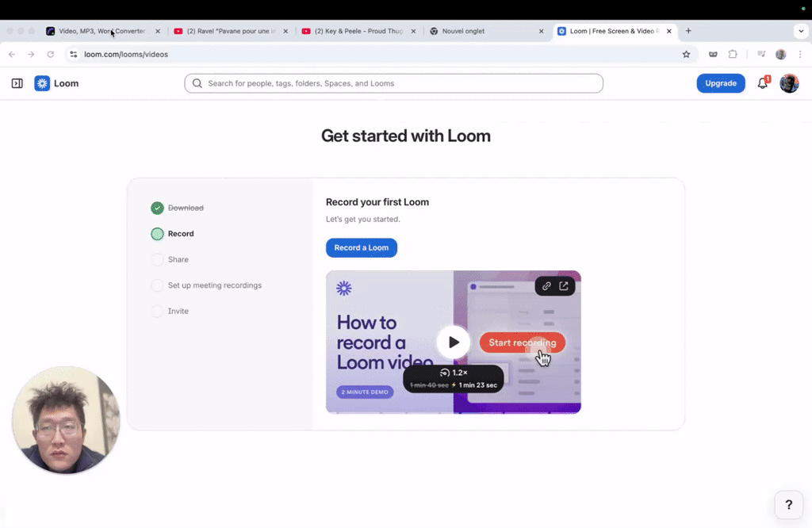Image resolution: width=812 pixels, height=528 pixels.
Task: Click the Let's get you started text
Action: click(362, 220)
